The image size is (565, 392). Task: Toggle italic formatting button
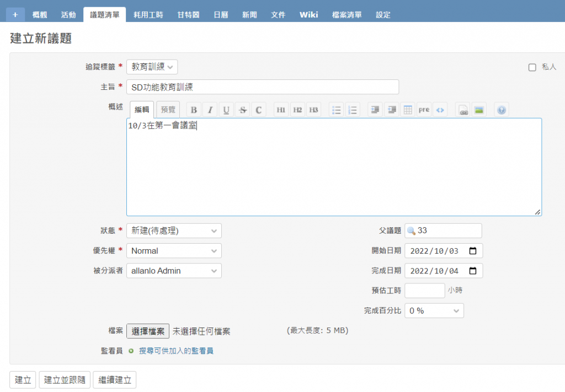pos(210,110)
